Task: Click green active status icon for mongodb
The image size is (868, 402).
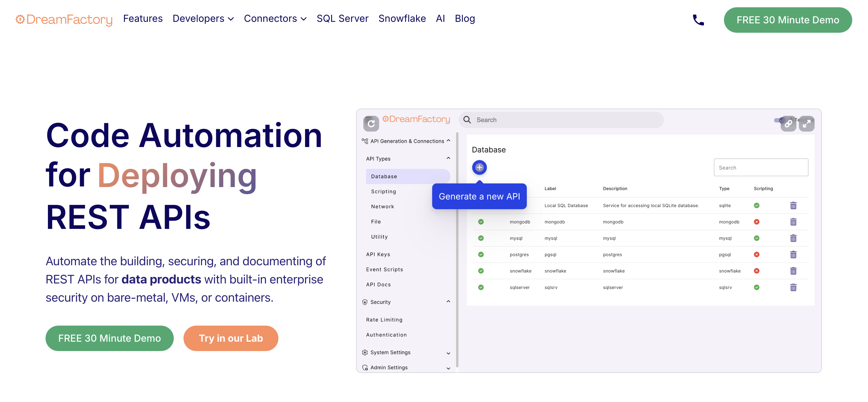Action: click(x=481, y=222)
